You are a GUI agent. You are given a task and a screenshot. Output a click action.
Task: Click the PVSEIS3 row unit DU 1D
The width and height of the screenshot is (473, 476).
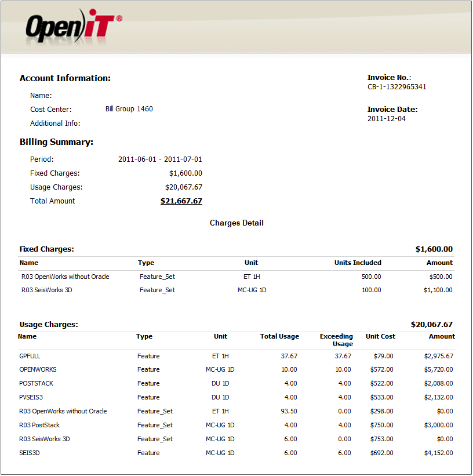[220, 397]
